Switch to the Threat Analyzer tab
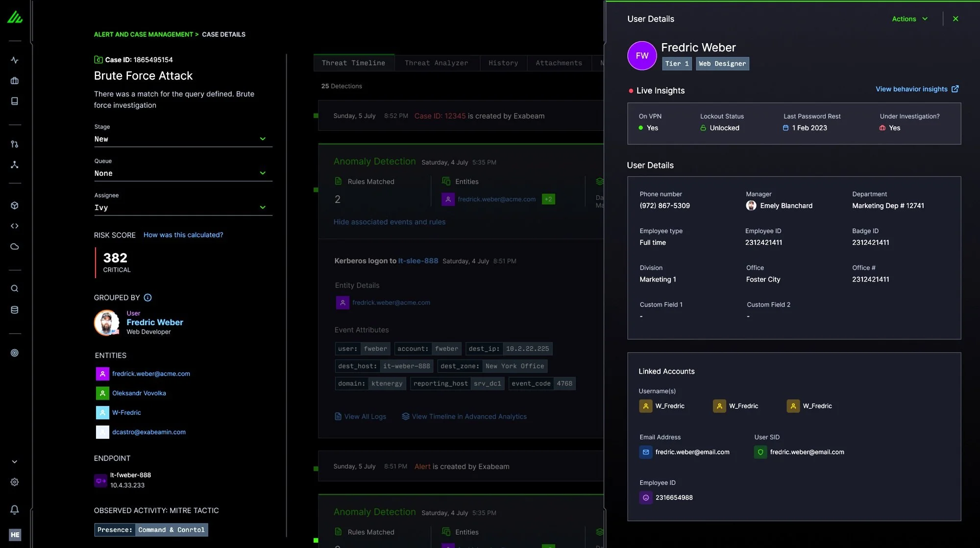This screenshot has height=548, width=980. [436, 63]
